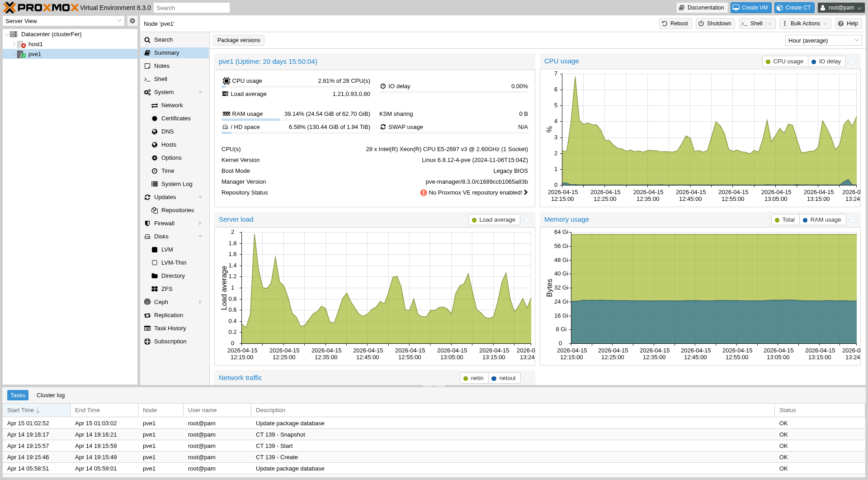868x480 pixels.
Task: Click the Package versions button
Action: [x=239, y=40]
